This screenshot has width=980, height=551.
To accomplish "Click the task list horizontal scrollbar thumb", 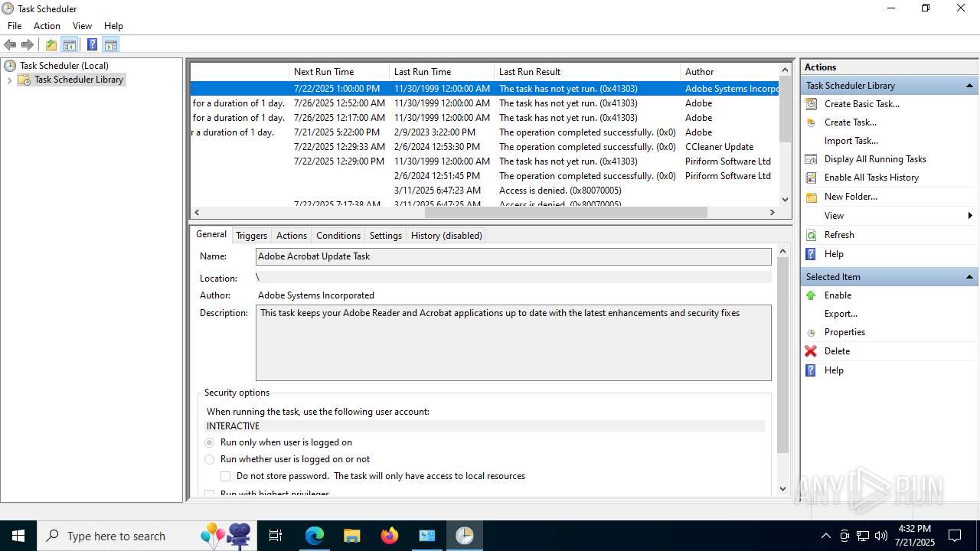I will click(567, 213).
